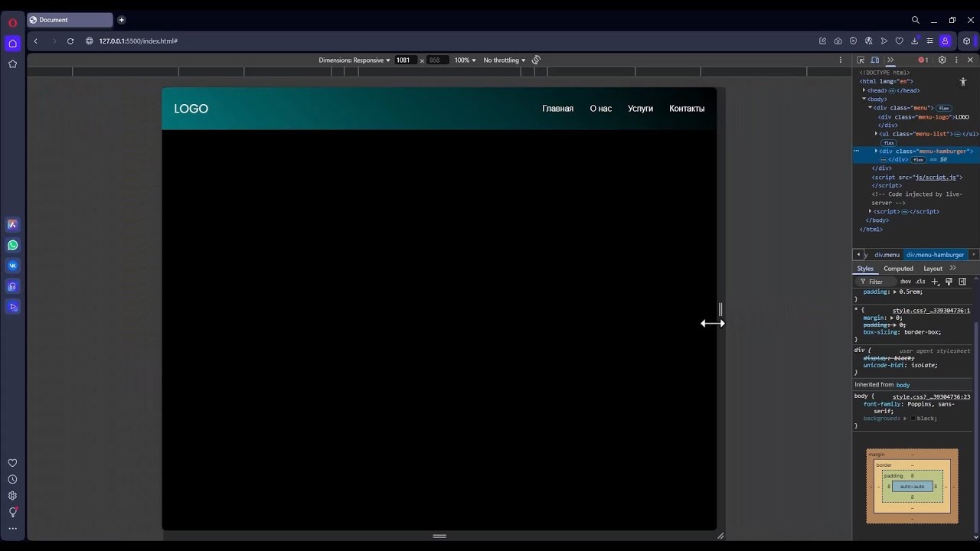This screenshot has height=551, width=980.
Task: Open device toolbar more options
Action: [841, 60]
